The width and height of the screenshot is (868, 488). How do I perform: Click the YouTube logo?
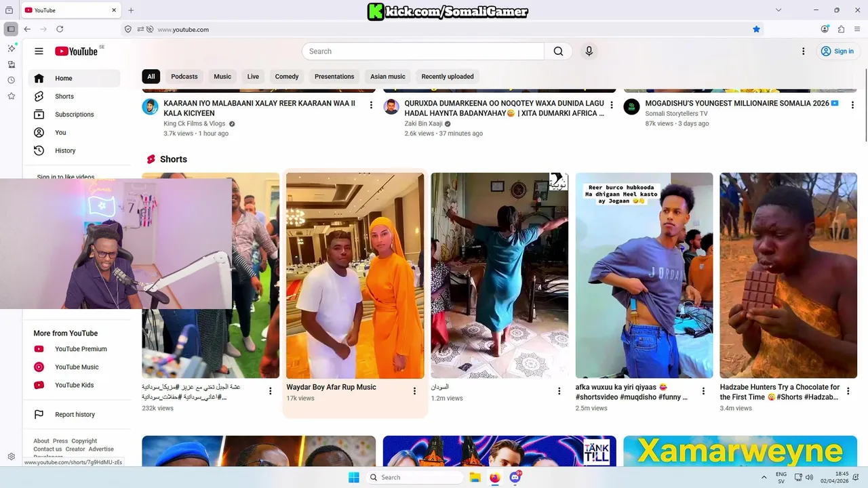pyautogui.click(x=76, y=52)
